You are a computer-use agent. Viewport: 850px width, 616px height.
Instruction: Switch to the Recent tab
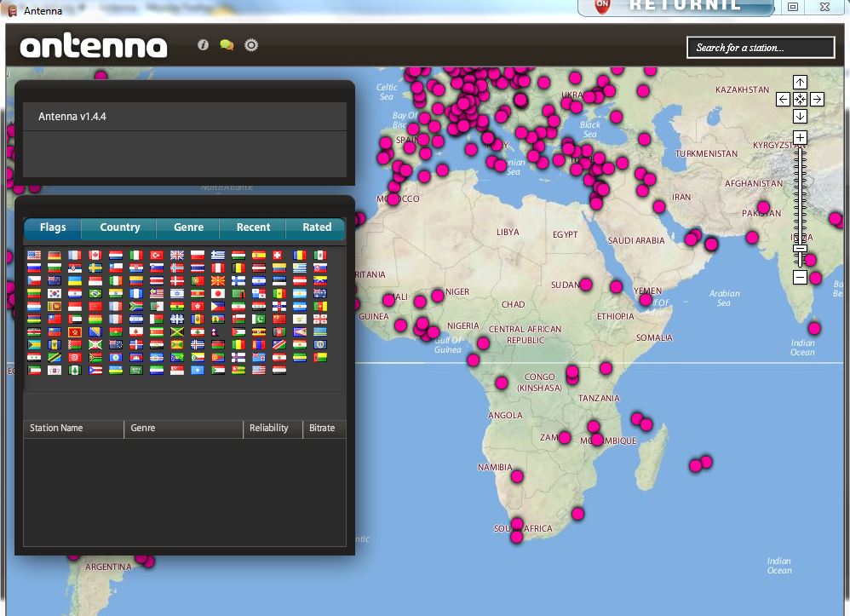pyautogui.click(x=253, y=227)
